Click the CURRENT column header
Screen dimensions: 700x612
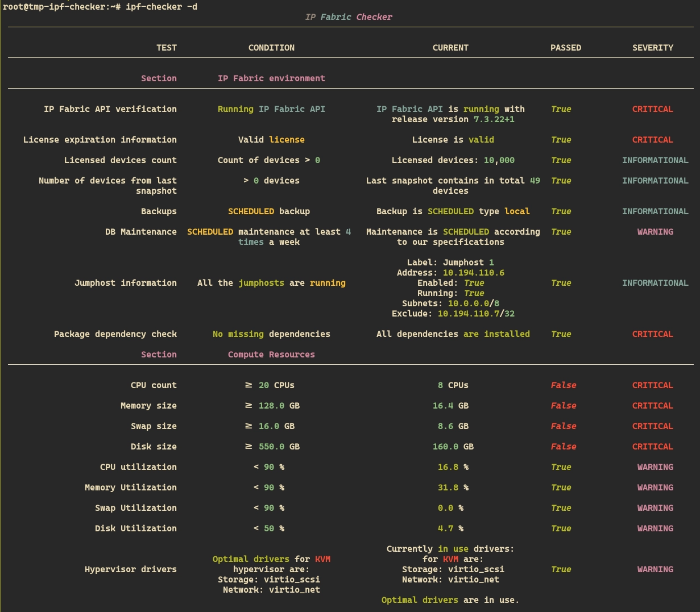450,48
